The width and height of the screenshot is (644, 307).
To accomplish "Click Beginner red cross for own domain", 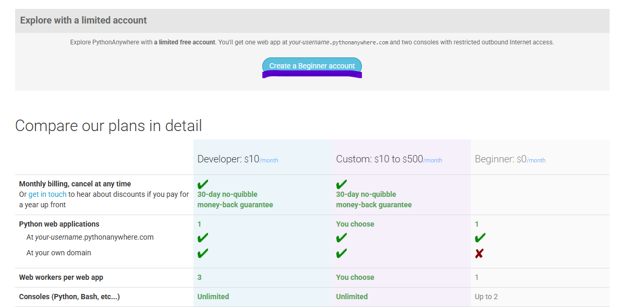I will tap(479, 254).
